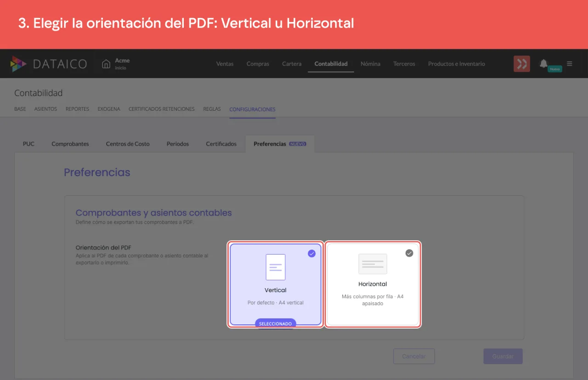Open the Compras menu
The image size is (588, 380).
tap(258, 64)
